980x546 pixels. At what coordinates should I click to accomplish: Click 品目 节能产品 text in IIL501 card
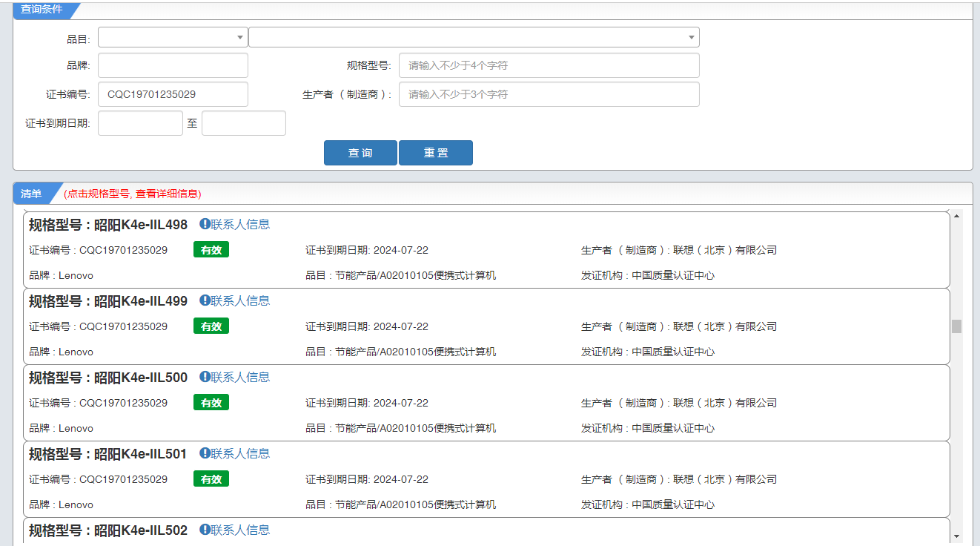pyautogui.click(x=401, y=504)
